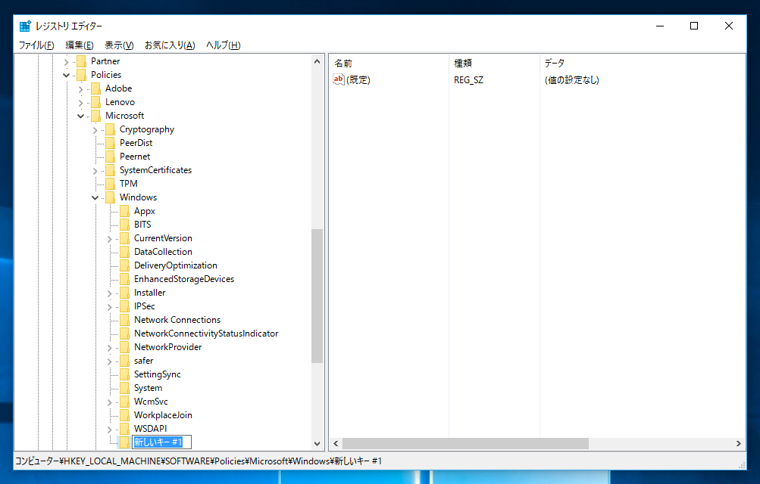
Task: Collapse the Microsoft key
Action: [x=81, y=116]
